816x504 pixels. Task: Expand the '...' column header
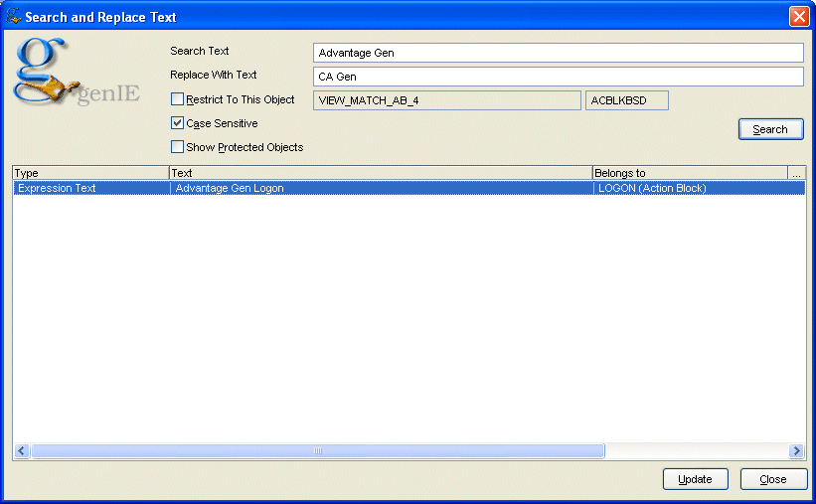point(796,173)
